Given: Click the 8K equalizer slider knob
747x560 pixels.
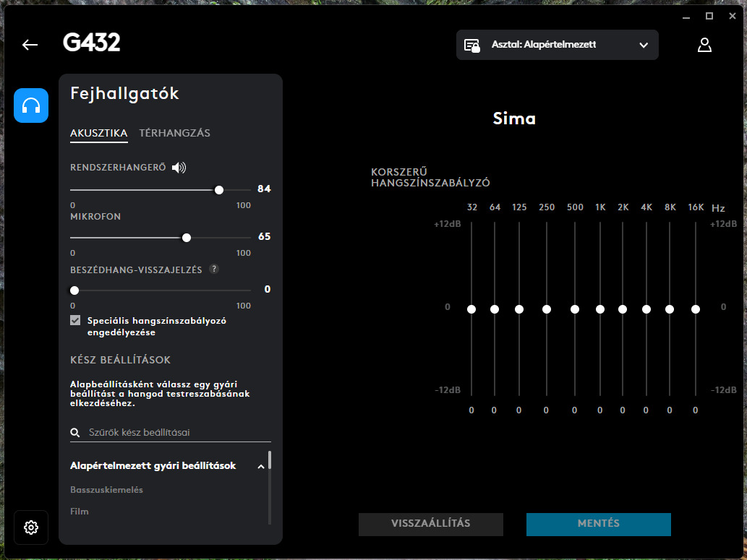Looking at the screenshot, I should pyautogui.click(x=670, y=309).
